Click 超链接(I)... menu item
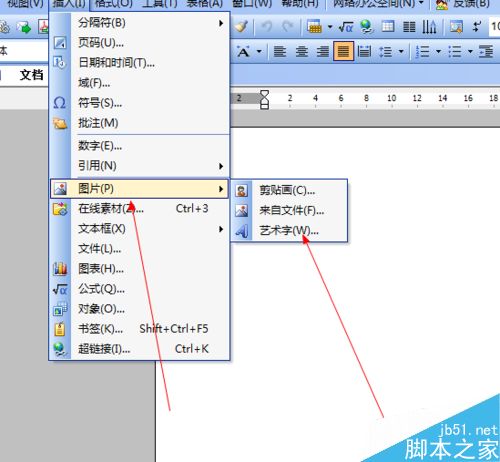Image resolution: width=500 pixels, height=462 pixels. (139, 349)
